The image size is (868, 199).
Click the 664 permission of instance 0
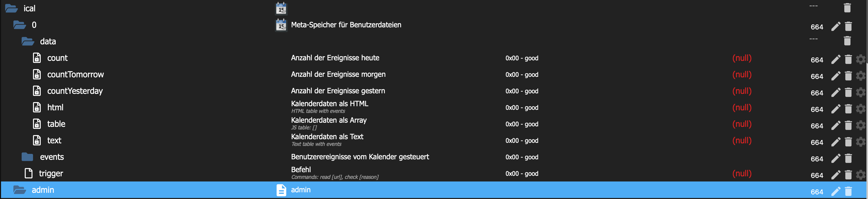(x=816, y=27)
